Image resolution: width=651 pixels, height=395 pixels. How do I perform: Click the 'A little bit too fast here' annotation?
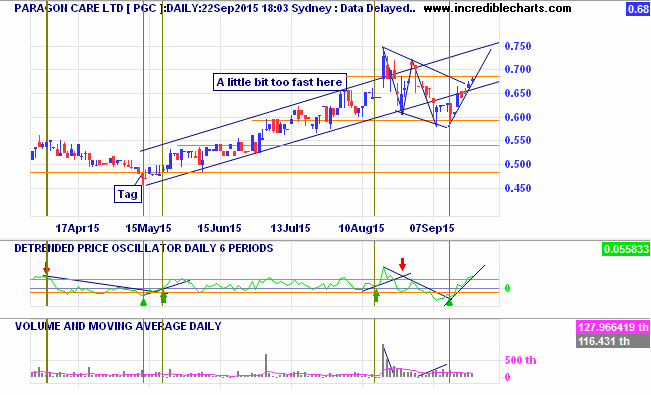280,82
